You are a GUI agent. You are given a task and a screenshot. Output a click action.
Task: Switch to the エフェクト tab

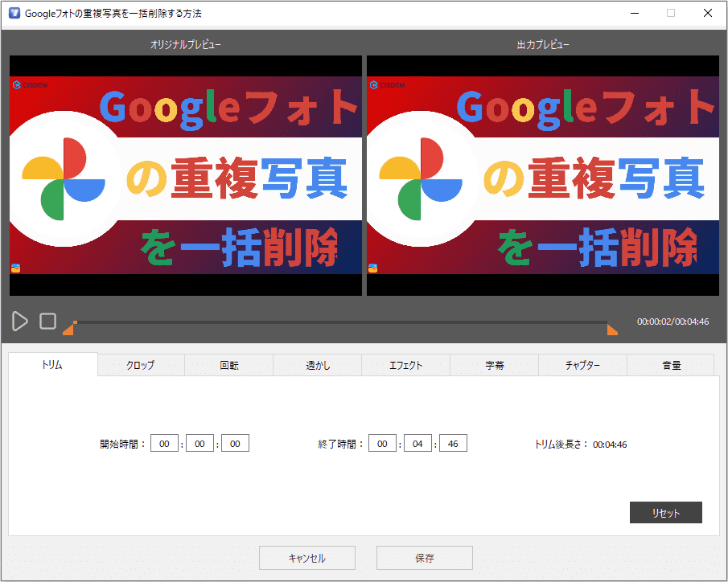pyautogui.click(x=406, y=365)
